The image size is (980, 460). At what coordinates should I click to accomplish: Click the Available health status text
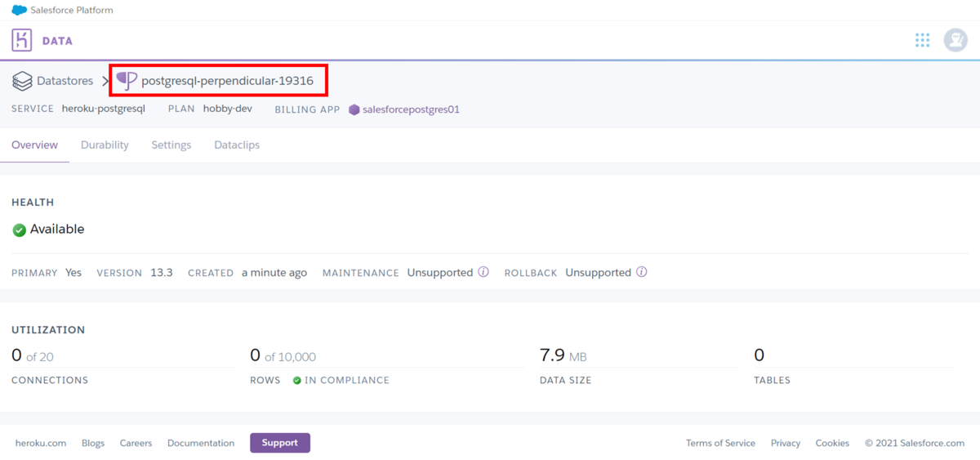[57, 230]
